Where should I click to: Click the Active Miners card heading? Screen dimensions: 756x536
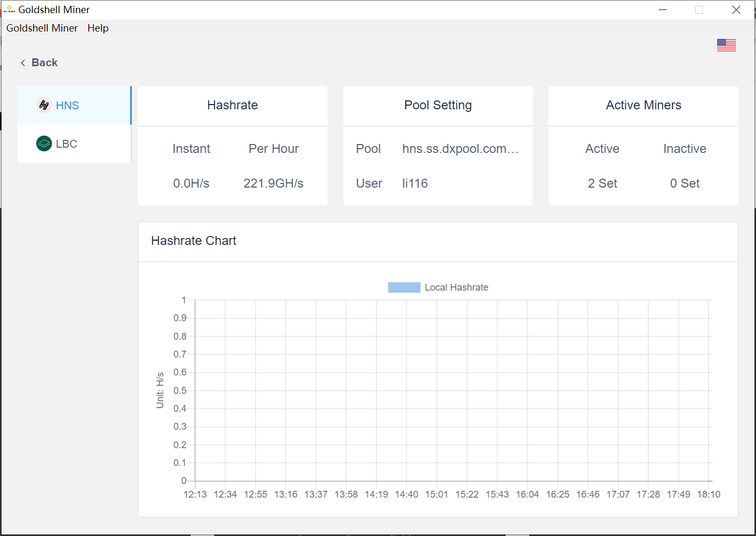point(644,105)
